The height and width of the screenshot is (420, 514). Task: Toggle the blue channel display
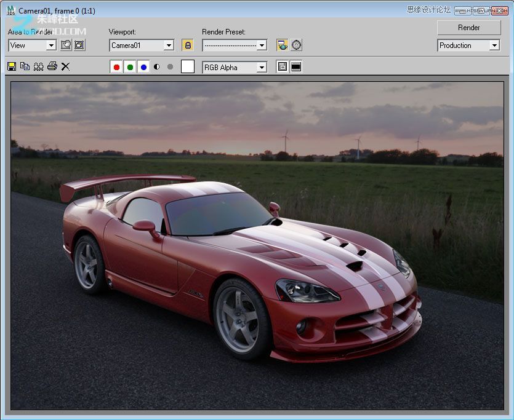143,67
